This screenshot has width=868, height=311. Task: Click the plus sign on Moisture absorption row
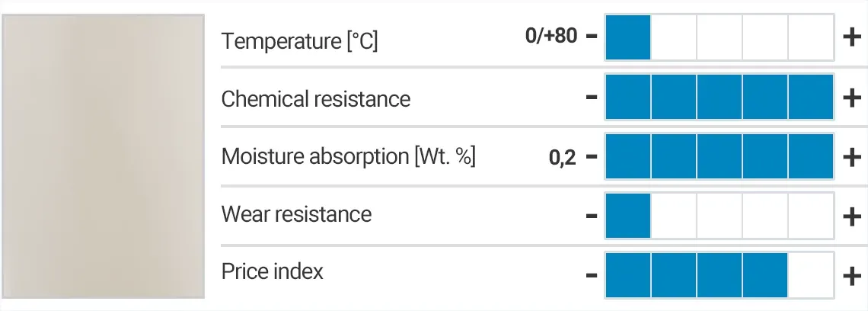pyautogui.click(x=853, y=157)
